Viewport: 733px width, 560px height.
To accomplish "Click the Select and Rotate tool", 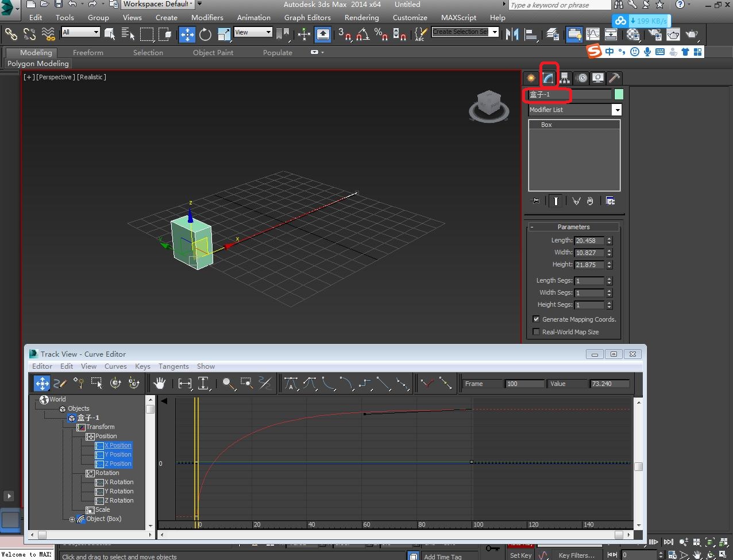I will (x=205, y=34).
